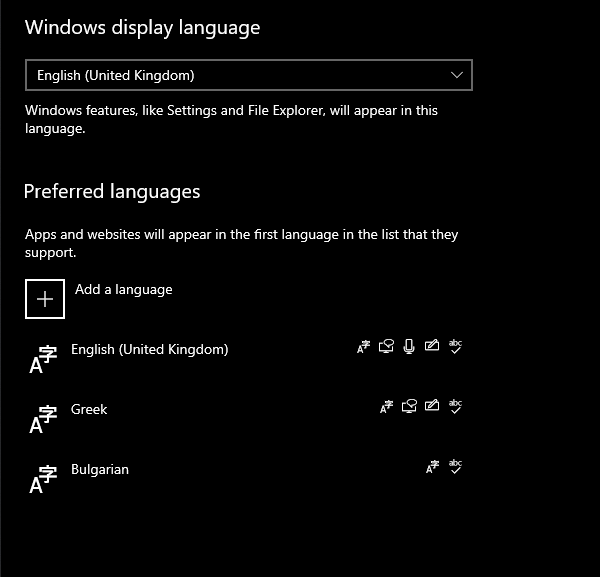Click the display language icon for English (United Kingdom)
Image resolution: width=600 pixels, height=577 pixels.
tap(363, 348)
